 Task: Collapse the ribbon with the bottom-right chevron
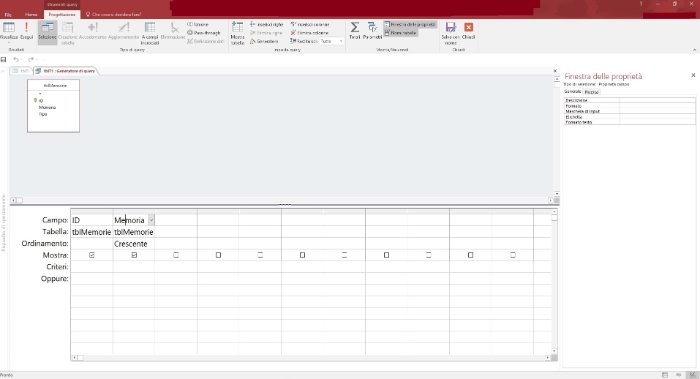694,50
